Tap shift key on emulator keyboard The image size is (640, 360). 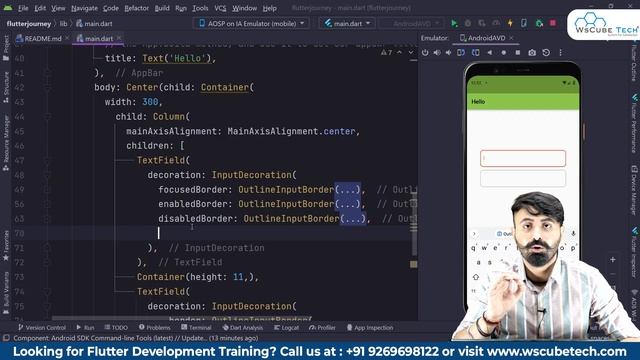(x=476, y=277)
